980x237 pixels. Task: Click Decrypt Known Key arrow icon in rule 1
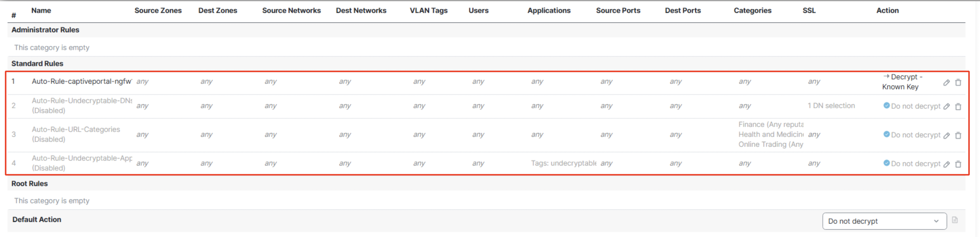coord(886,76)
